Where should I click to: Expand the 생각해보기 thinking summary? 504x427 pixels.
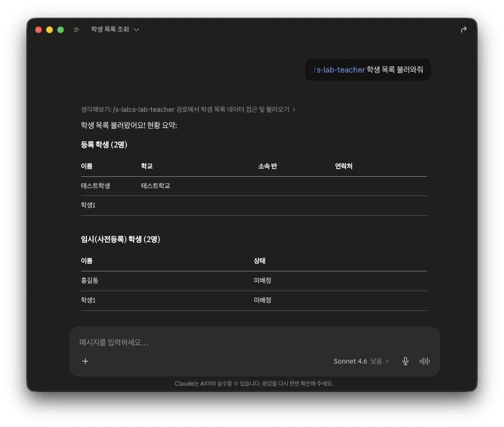pos(188,110)
